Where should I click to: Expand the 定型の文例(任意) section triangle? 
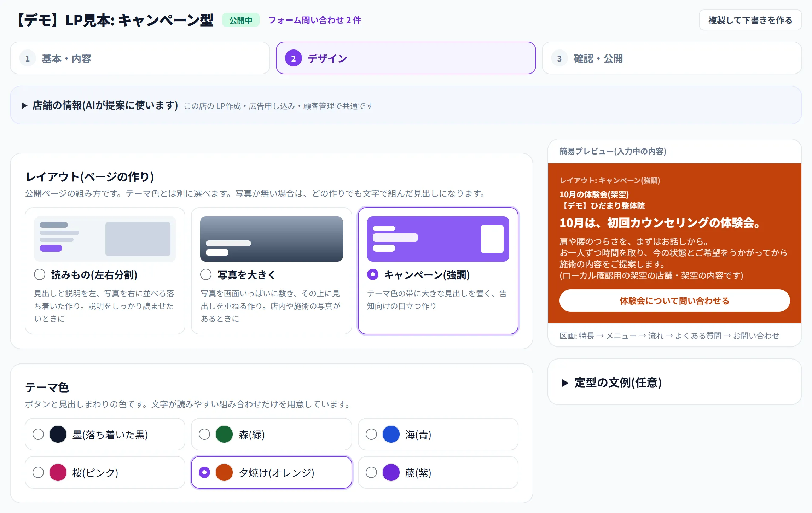click(x=565, y=383)
